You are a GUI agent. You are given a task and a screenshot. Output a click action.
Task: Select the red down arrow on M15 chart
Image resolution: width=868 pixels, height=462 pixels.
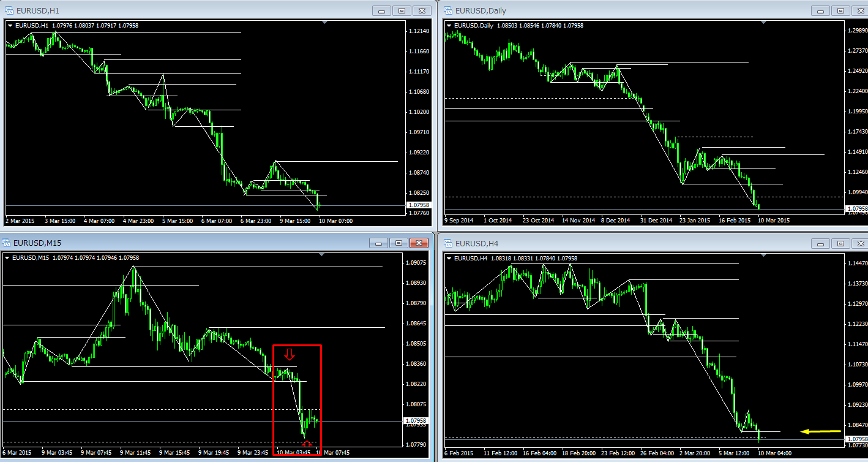[290, 354]
